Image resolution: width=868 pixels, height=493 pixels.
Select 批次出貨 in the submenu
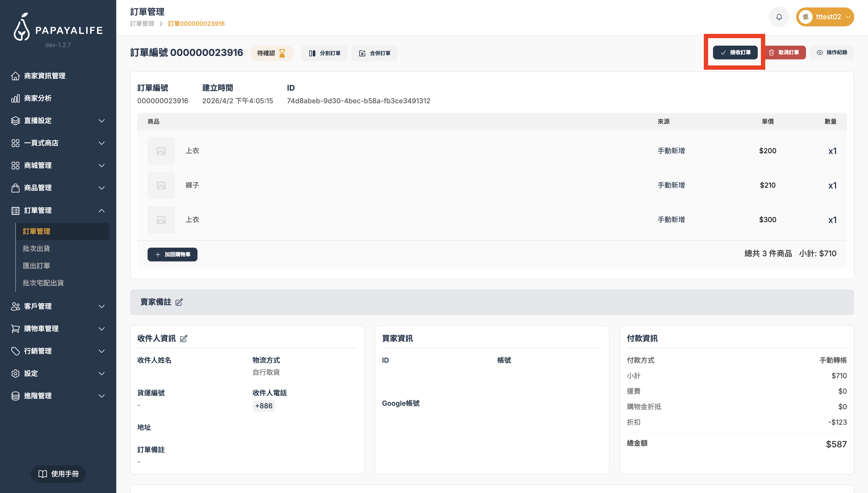click(36, 249)
